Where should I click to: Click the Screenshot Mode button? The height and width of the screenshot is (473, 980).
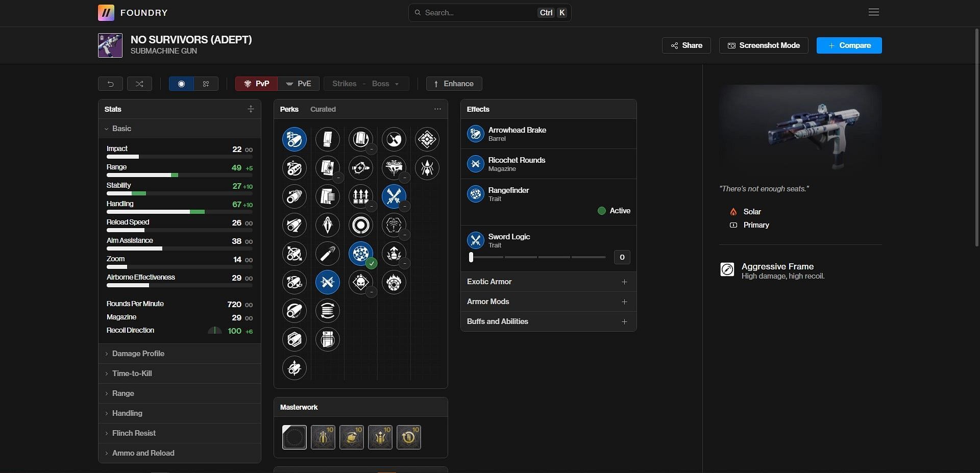[x=764, y=45]
